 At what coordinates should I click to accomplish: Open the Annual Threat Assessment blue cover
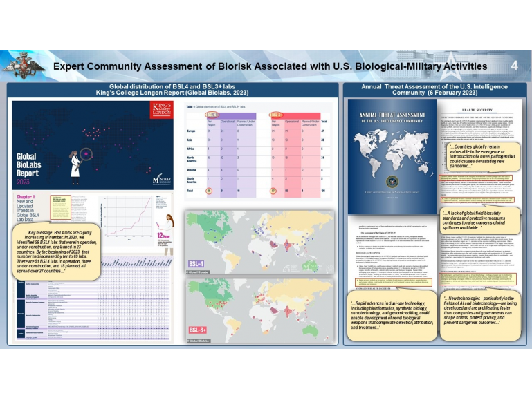tap(392, 157)
